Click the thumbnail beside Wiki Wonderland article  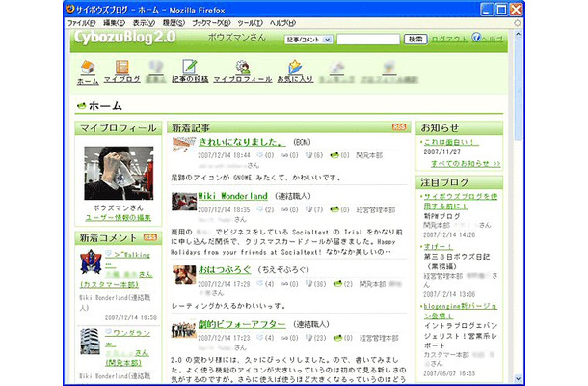pyautogui.click(x=184, y=202)
